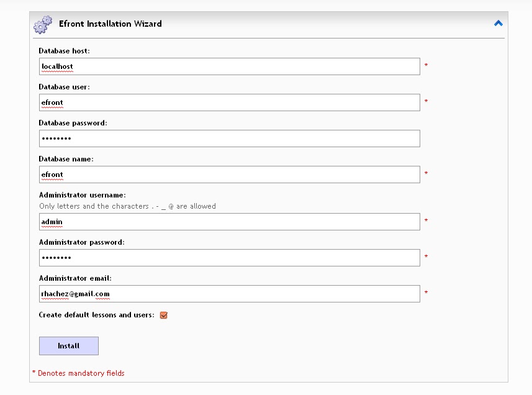Click inside the Database name field
This screenshot has width=532, height=395.
[x=229, y=175]
